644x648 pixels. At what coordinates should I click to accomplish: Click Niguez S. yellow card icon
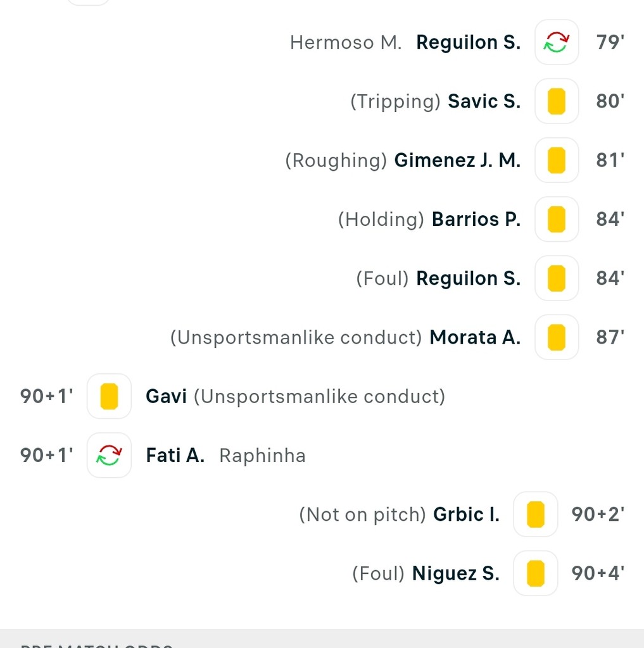point(535,573)
